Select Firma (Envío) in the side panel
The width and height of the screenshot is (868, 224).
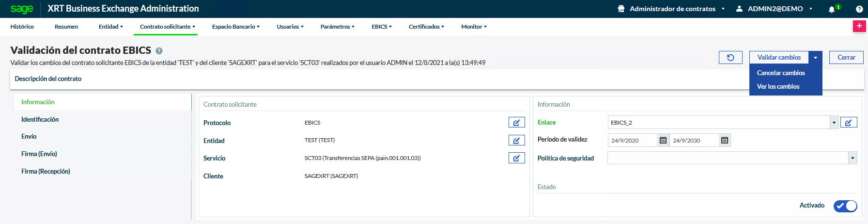pos(39,154)
